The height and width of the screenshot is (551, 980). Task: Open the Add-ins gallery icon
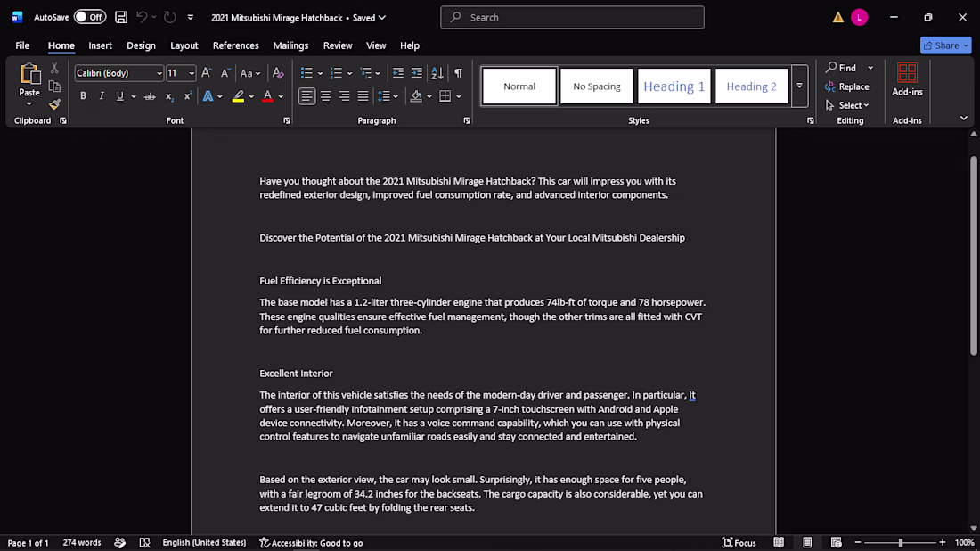click(x=907, y=72)
